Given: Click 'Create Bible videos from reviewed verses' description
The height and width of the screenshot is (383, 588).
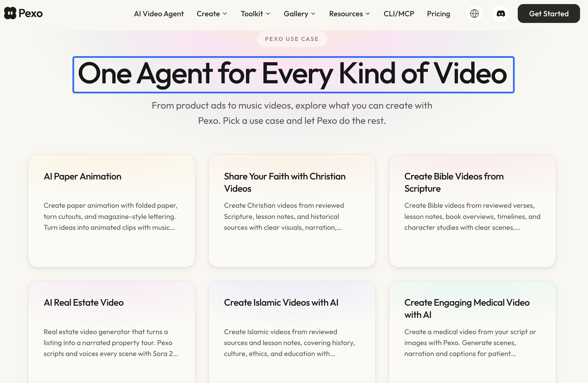Looking at the screenshot, I should (x=472, y=216).
